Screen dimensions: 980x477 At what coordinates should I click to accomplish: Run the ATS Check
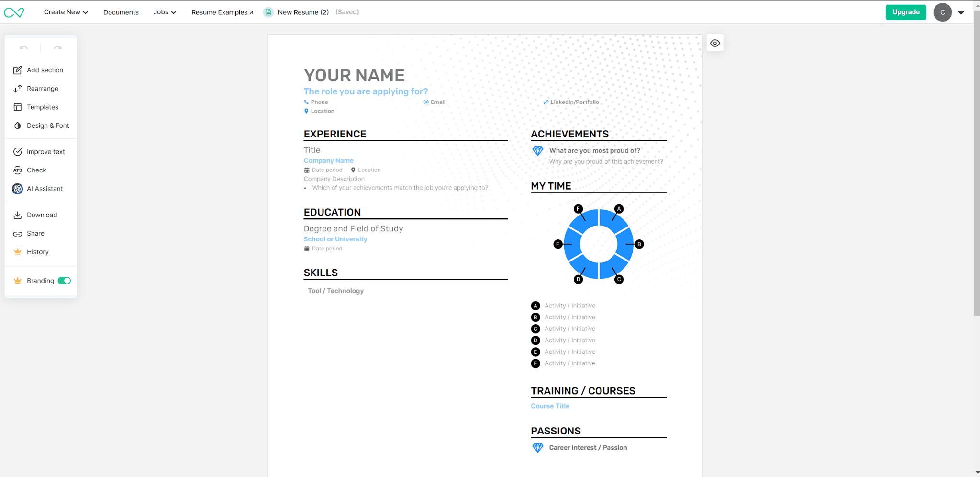tap(36, 170)
